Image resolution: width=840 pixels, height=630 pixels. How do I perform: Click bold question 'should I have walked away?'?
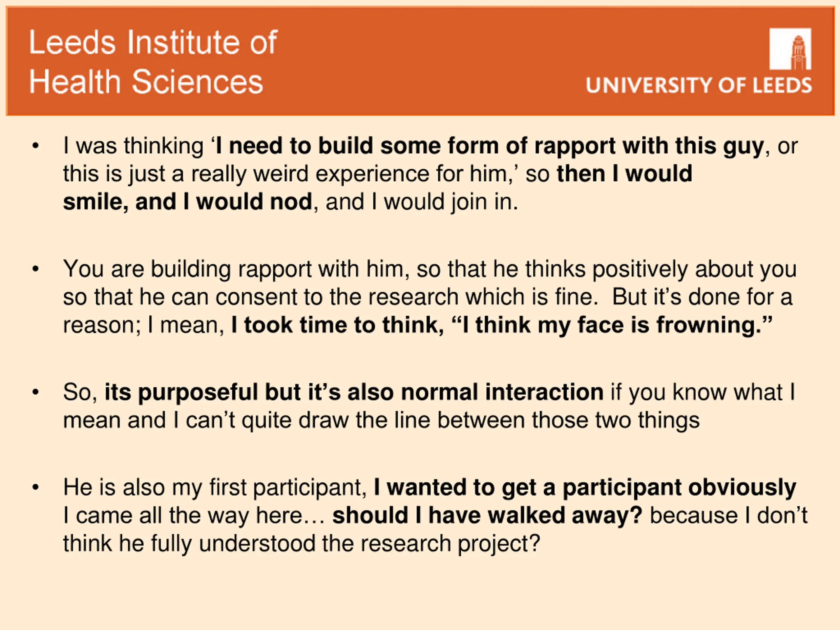tap(487, 516)
